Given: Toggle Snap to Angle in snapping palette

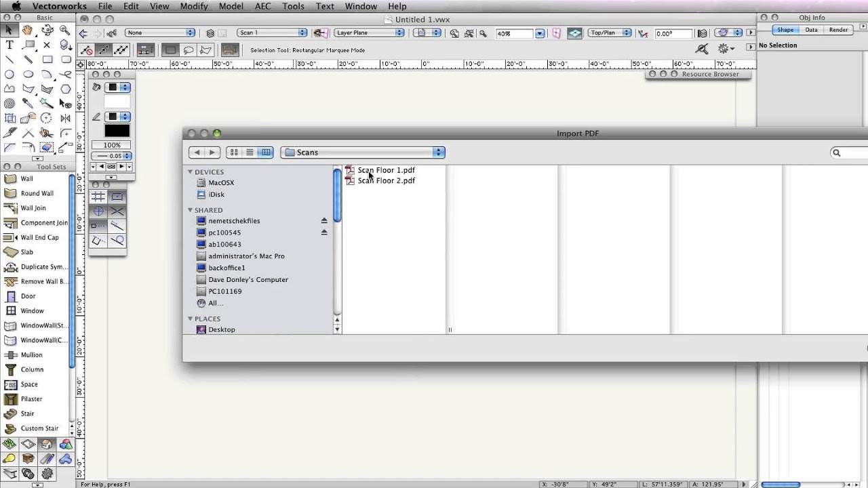Looking at the screenshot, I should [98, 211].
